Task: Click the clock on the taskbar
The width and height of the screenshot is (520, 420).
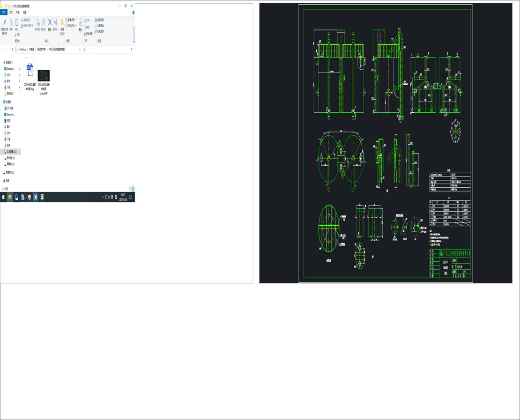Action: click(x=123, y=197)
